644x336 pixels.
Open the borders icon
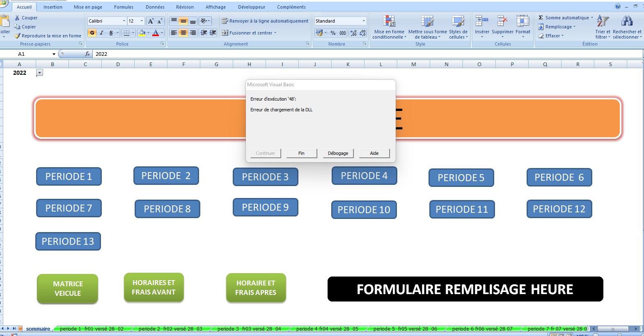[x=126, y=33]
